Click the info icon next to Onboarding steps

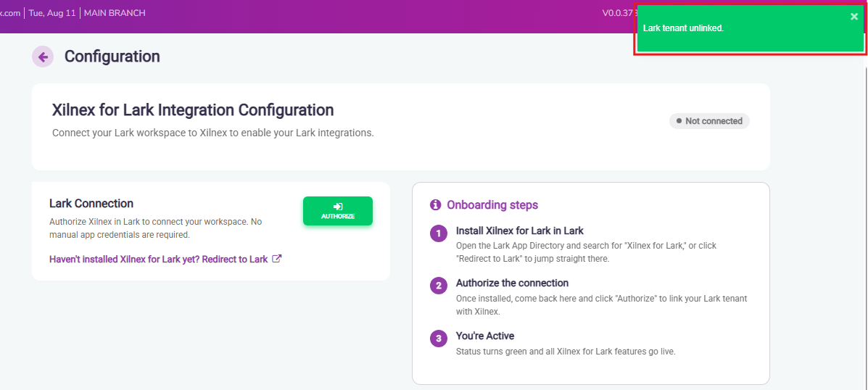pos(435,204)
